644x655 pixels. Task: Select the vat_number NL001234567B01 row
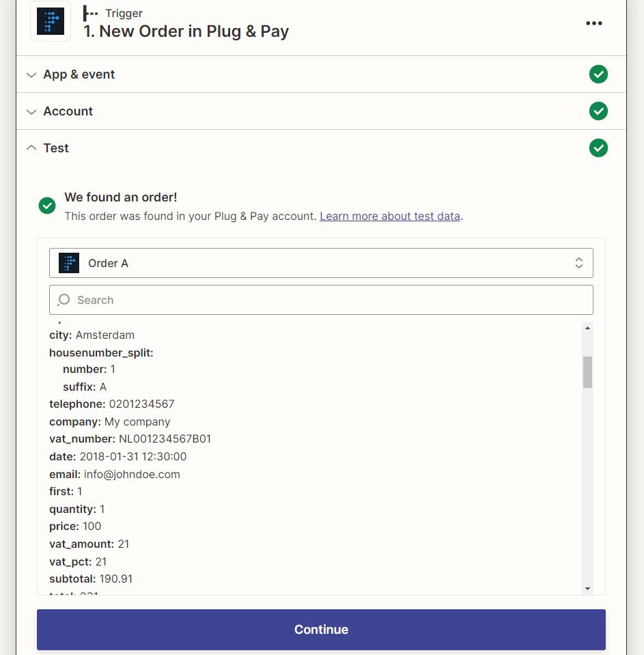pyautogui.click(x=130, y=439)
